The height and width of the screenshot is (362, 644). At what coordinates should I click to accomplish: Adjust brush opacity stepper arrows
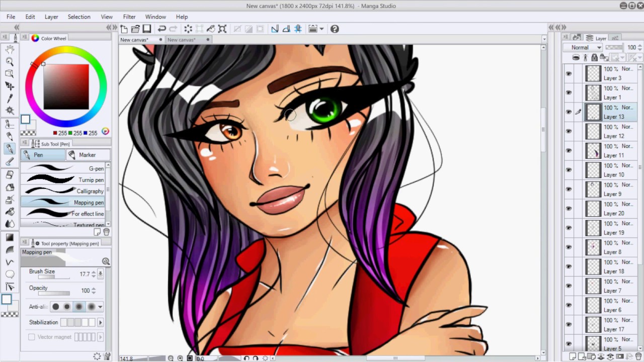click(x=94, y=291)
